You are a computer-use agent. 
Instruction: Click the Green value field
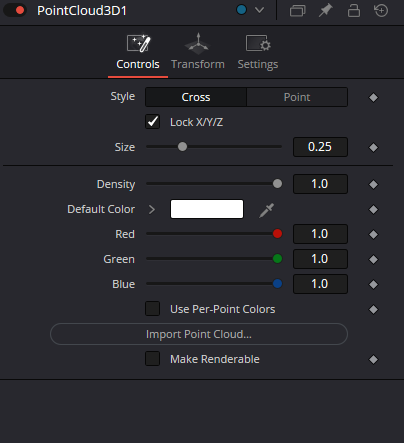[x=320, y=259]
